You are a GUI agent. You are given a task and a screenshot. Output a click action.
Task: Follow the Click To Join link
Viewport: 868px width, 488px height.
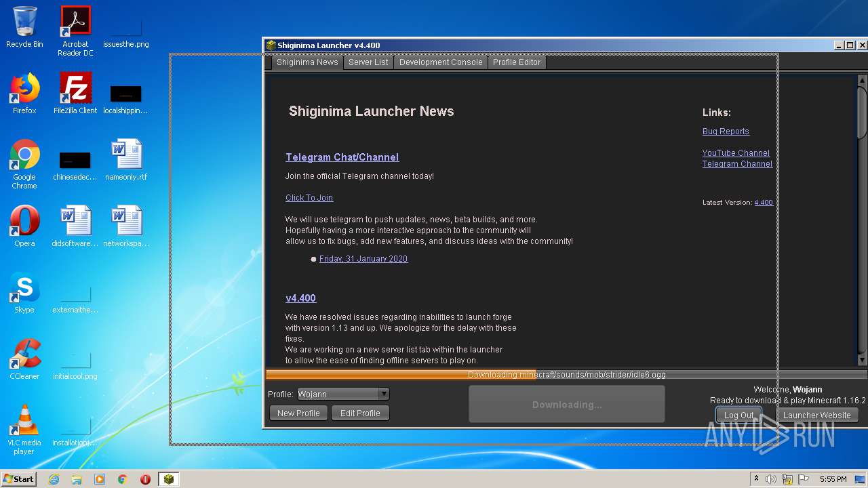tap(309, 198)
